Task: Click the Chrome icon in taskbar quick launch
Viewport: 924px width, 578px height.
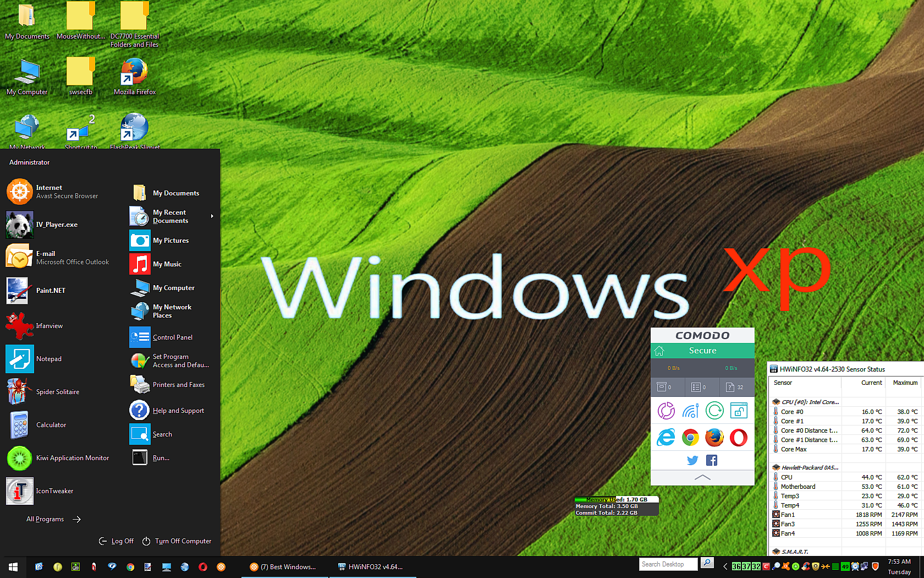Action: point(130,567)
